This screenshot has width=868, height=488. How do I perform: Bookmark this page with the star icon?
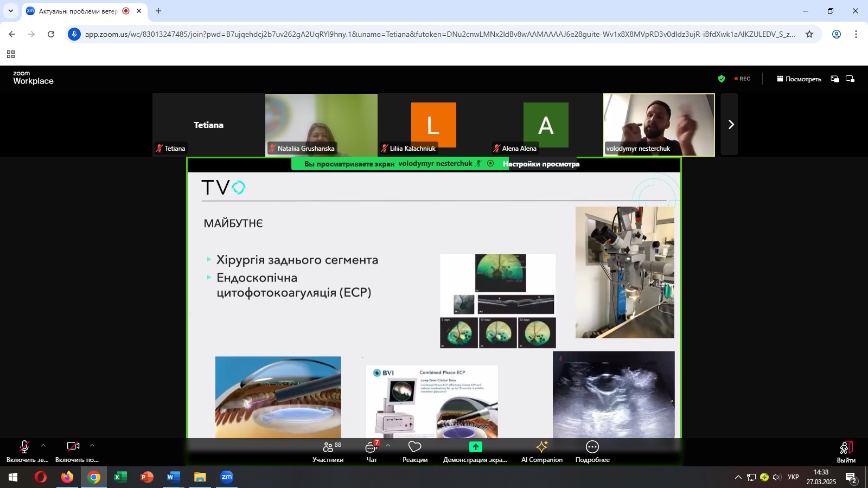point(809,34)
